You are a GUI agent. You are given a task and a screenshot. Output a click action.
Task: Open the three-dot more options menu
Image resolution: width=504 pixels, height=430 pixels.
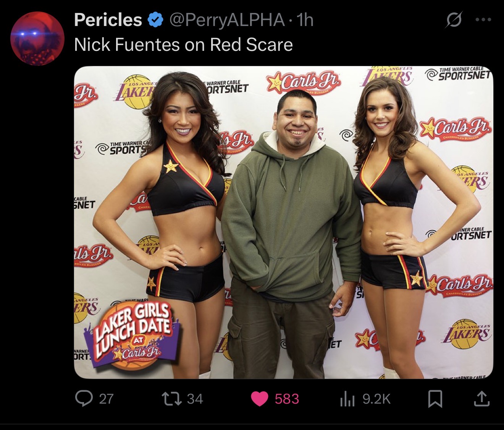click(x=483, y=19)
